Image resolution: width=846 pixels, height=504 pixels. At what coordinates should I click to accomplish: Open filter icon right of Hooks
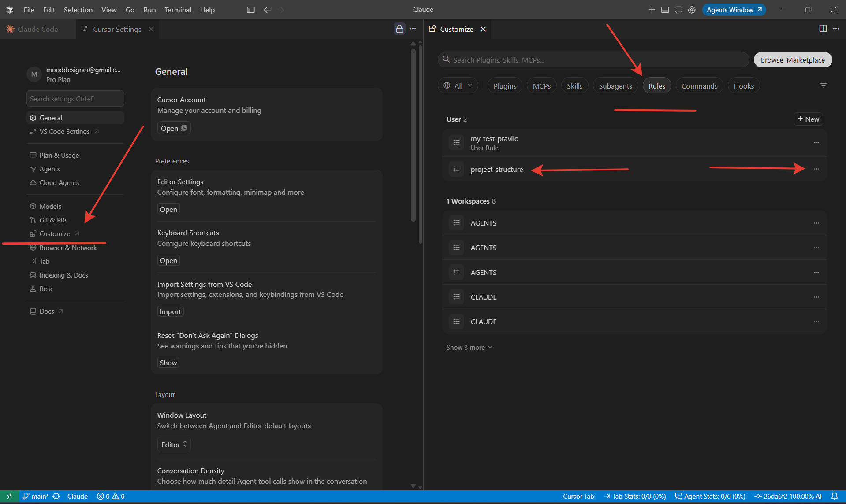pyautogui.click(x=823, y=85)
